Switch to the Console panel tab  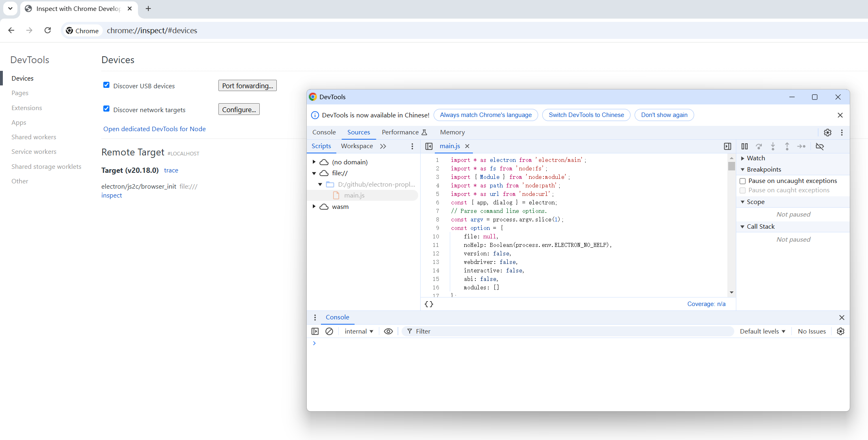pos(324,132)
